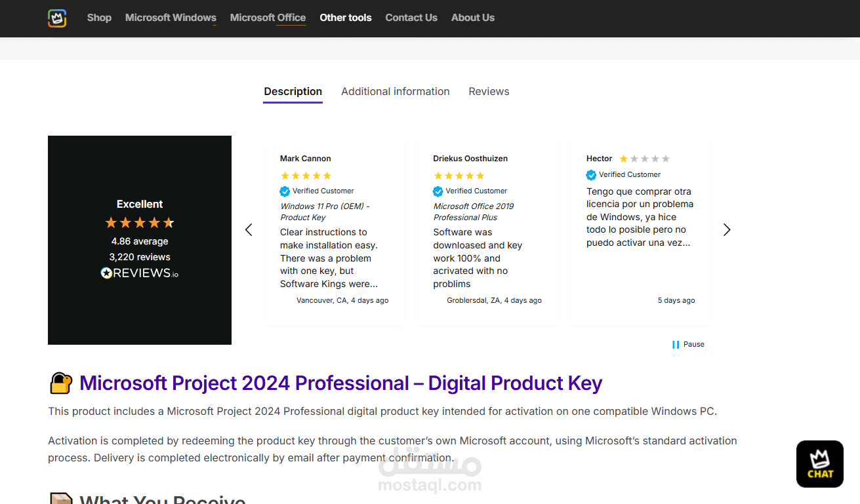Open the Other tools menu
The width and height of the screenshot is (860, 504).
[346, 18]
